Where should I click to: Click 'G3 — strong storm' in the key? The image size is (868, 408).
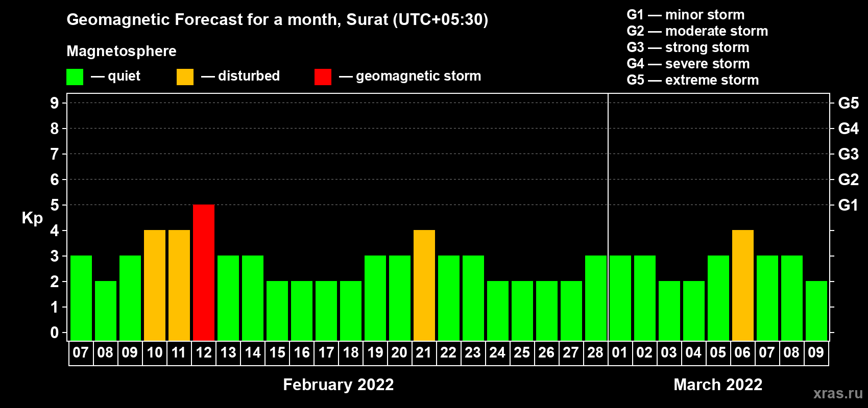(x=688, y=47)
